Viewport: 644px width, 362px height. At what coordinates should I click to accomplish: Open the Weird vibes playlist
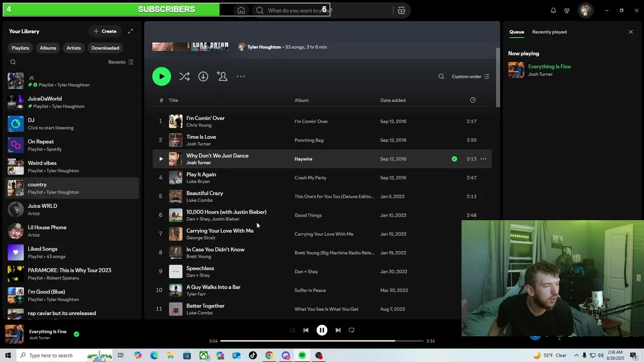(x=71, y=166)
